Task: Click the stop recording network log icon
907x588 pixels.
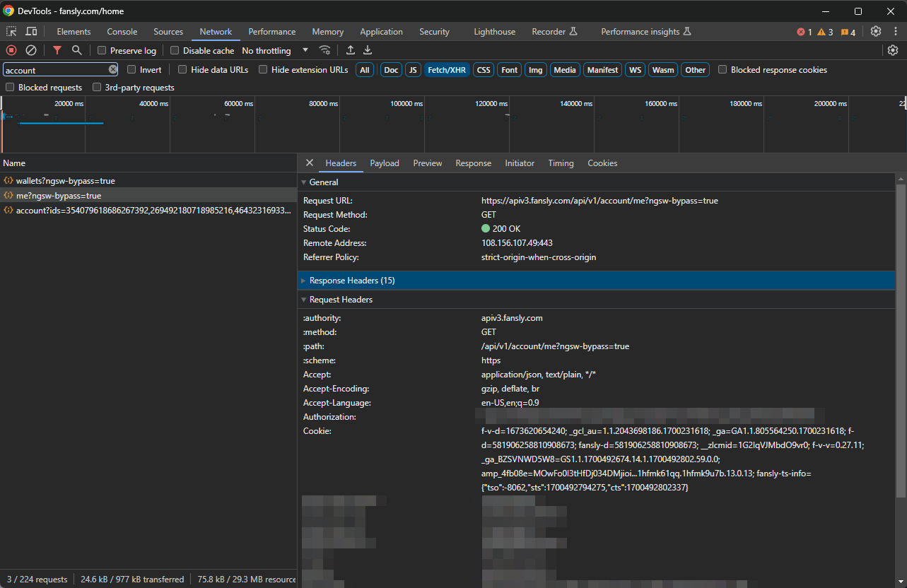Action: [x=11, y=50]
